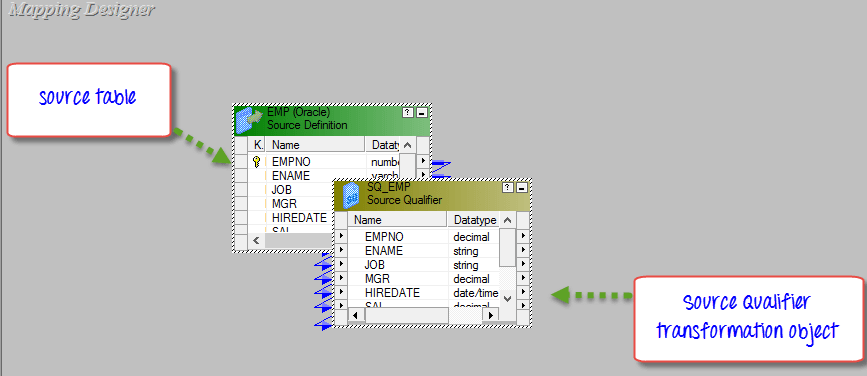
Task: Click scroll down arrow in SQ_EMP list
Action: coord(508,299)
